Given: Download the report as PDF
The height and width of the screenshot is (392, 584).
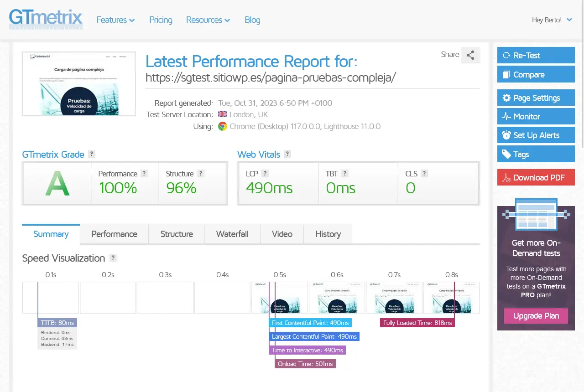Looking at the screenshot, I should 536,177.
